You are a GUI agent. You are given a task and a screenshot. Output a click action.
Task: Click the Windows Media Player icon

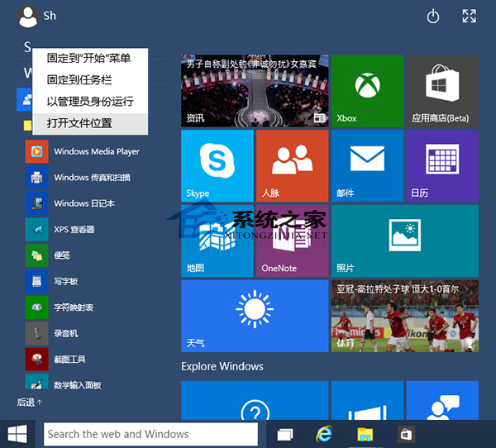[x=36, y=151]
